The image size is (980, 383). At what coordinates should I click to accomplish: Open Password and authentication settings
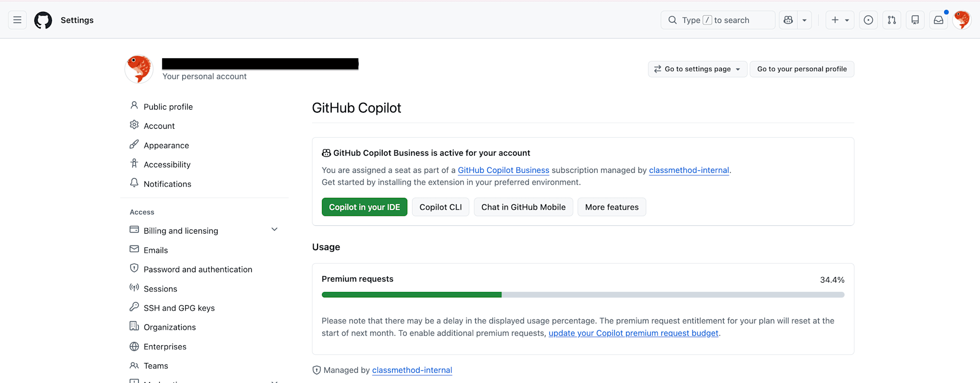click(197, 269)
